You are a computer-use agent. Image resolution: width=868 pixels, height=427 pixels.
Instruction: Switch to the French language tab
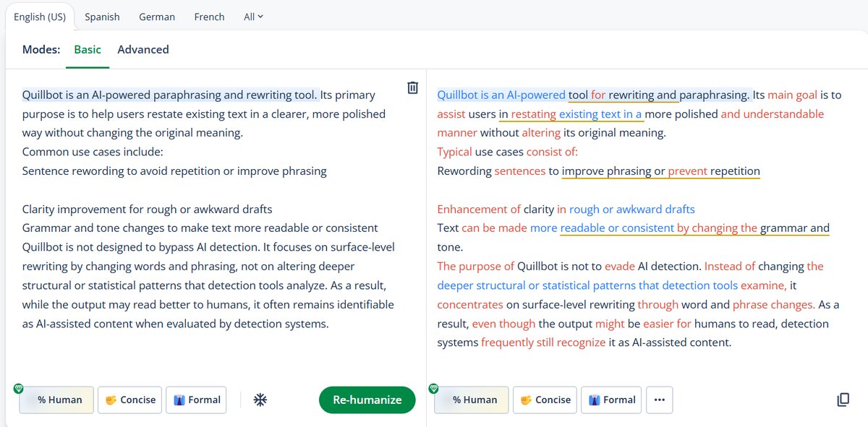coord(209,17)
